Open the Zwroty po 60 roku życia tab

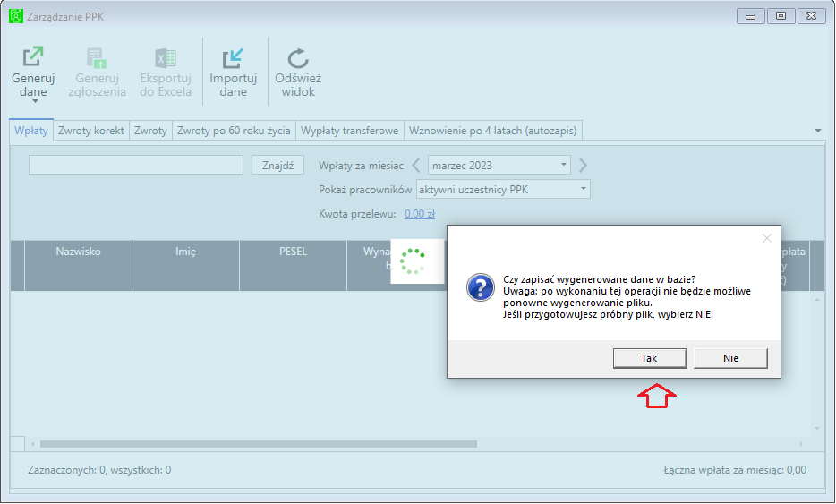(x=234, y=131)
